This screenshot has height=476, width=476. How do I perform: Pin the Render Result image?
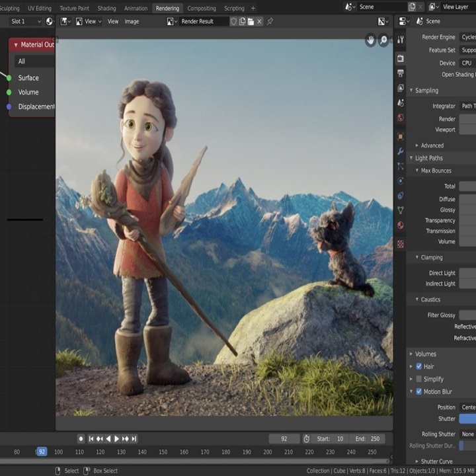point(270,21)
